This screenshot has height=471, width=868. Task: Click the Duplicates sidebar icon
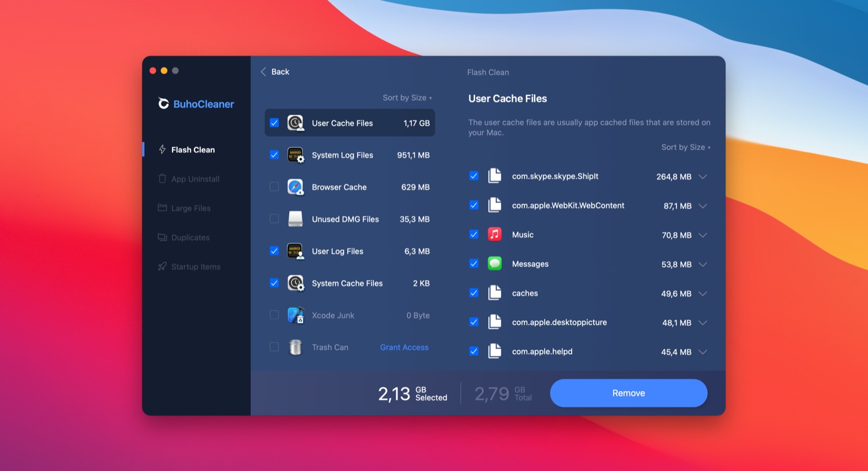tap(162, 237)
